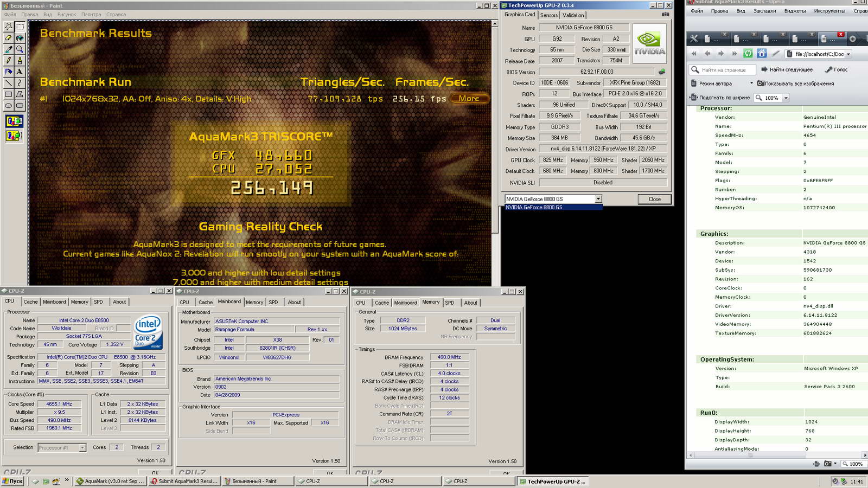This screenshot has width=868, height=488.
Task: Select the Line tool in Paint
Action: click(x=9, y=83)
